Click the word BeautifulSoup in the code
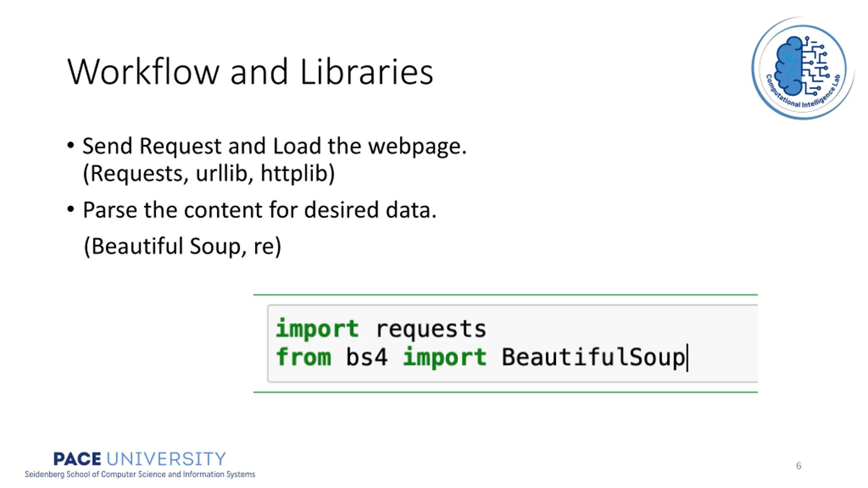 593,357
